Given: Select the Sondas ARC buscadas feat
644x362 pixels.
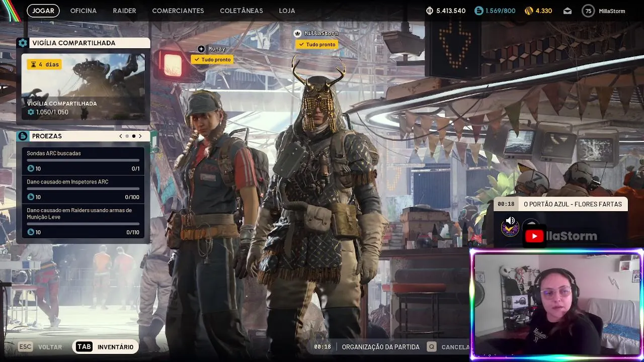Looking at the screenshot, I should [x=83, y=161].
